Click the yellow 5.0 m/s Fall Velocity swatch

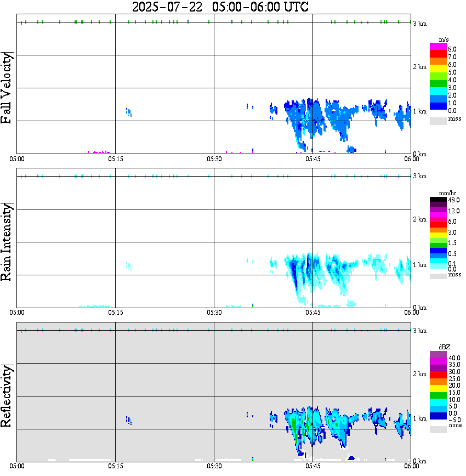tap(438, 69)
